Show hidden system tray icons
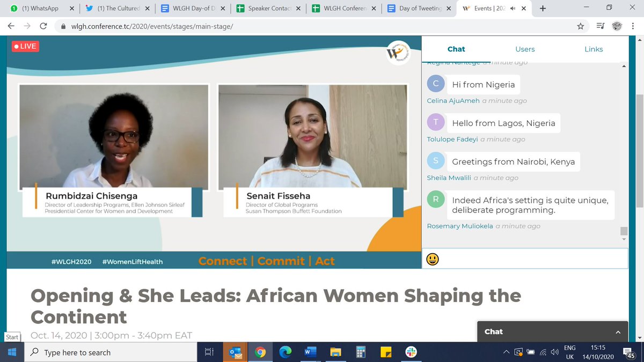 click(507, 352)
